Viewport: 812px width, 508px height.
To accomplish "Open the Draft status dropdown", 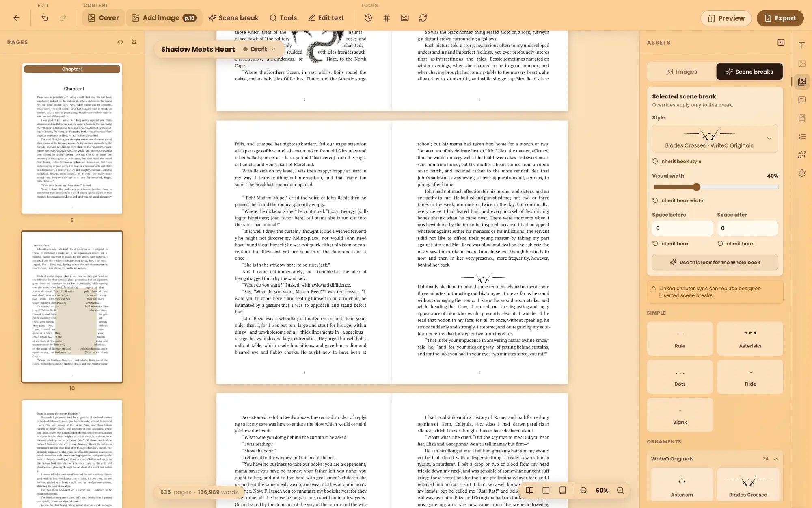I will 259,49.
